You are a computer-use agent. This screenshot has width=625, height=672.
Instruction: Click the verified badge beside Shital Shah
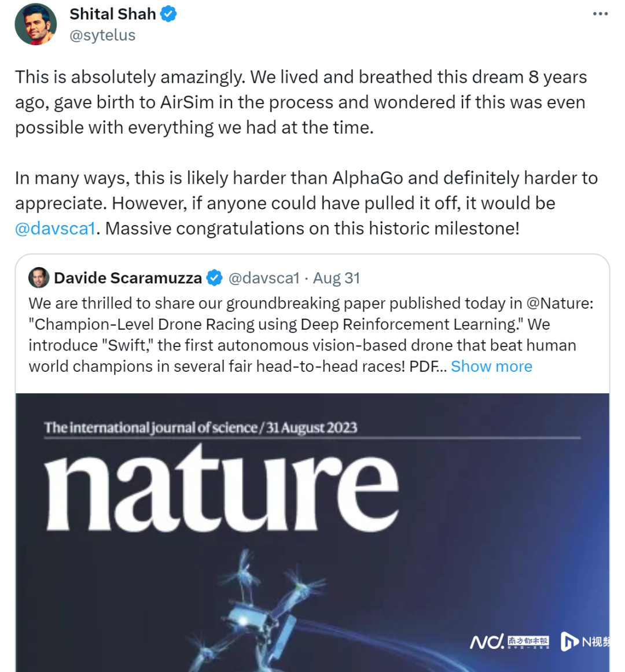pos(168,14)
